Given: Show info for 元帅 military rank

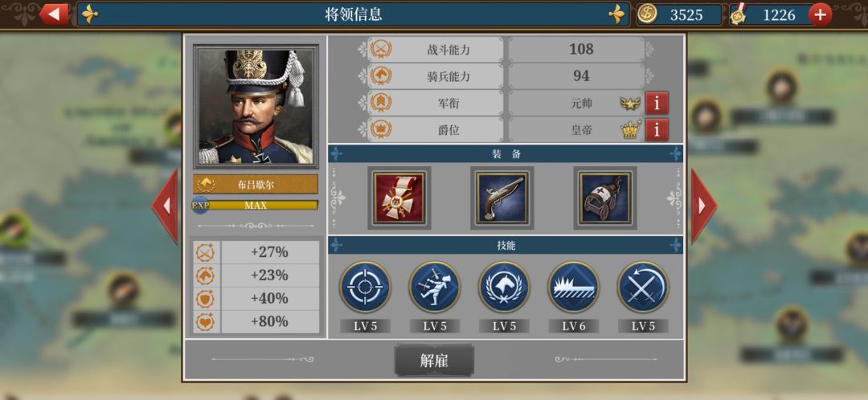Looking at the screenshot, I should point(657,103).
